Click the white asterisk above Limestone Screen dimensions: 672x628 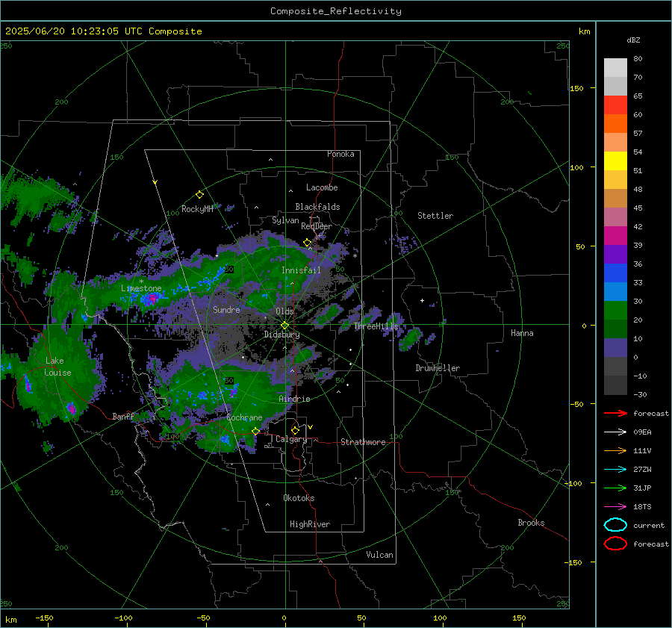[141, 282]
